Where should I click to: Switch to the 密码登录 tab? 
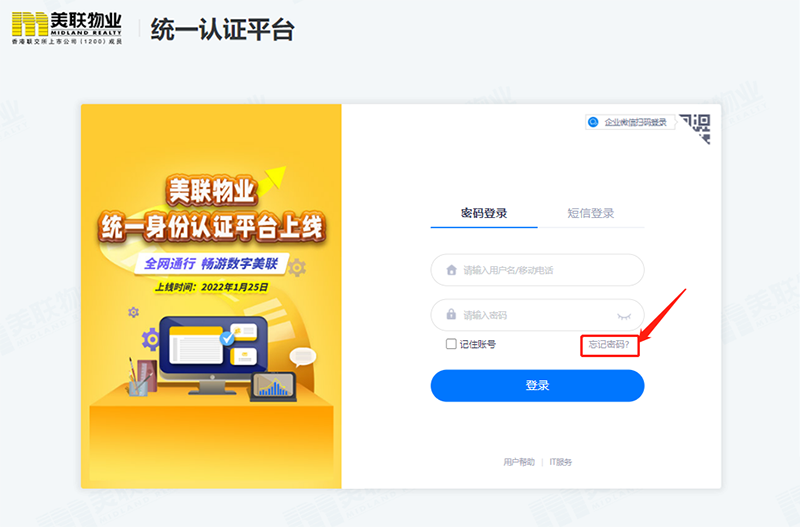[484, 213]
